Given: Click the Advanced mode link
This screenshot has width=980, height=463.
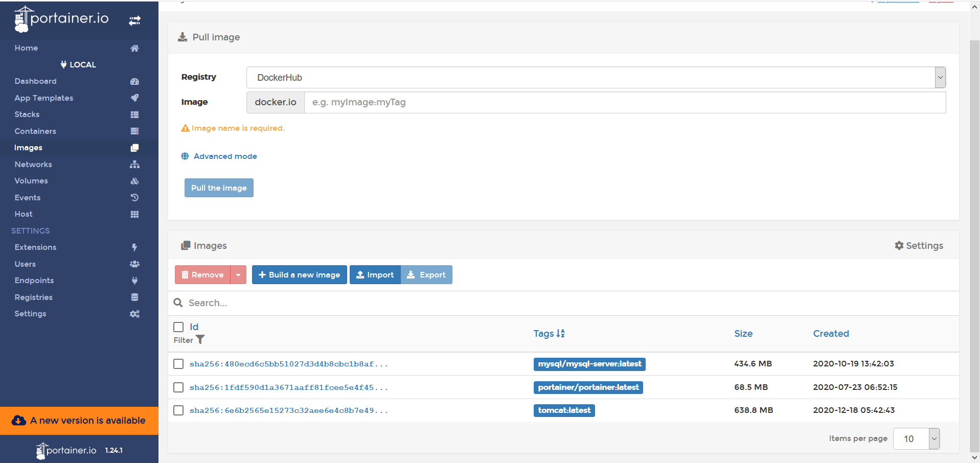Looking at the screenshot, I should [225, 156].
